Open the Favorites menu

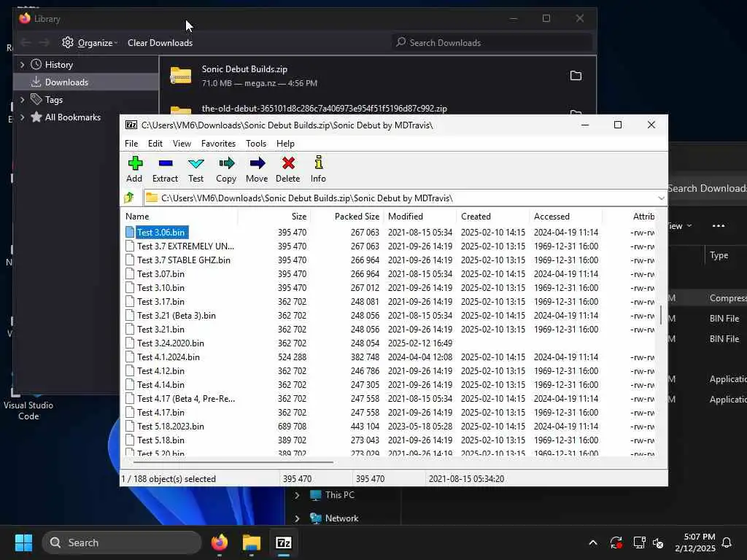(x=218, y=144)
